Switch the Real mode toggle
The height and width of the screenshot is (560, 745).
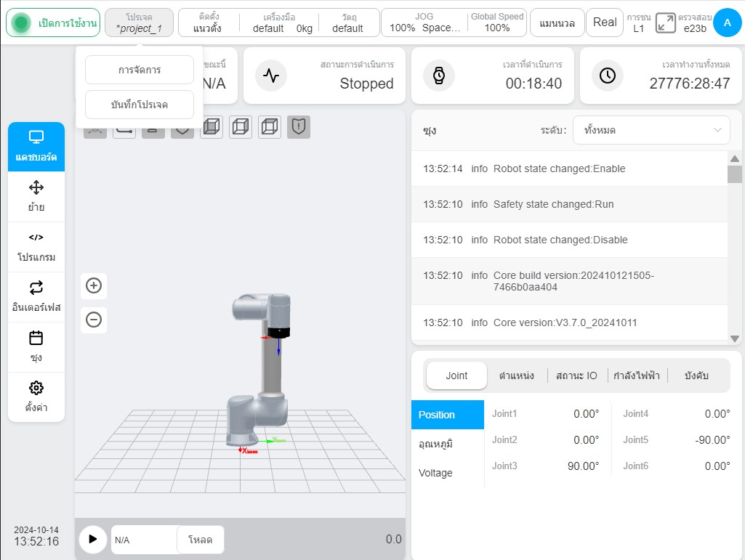[605, 23]
